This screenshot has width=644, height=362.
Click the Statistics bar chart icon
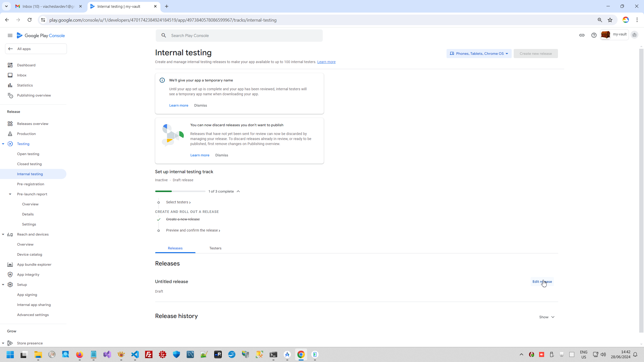(x=10, y=85)
